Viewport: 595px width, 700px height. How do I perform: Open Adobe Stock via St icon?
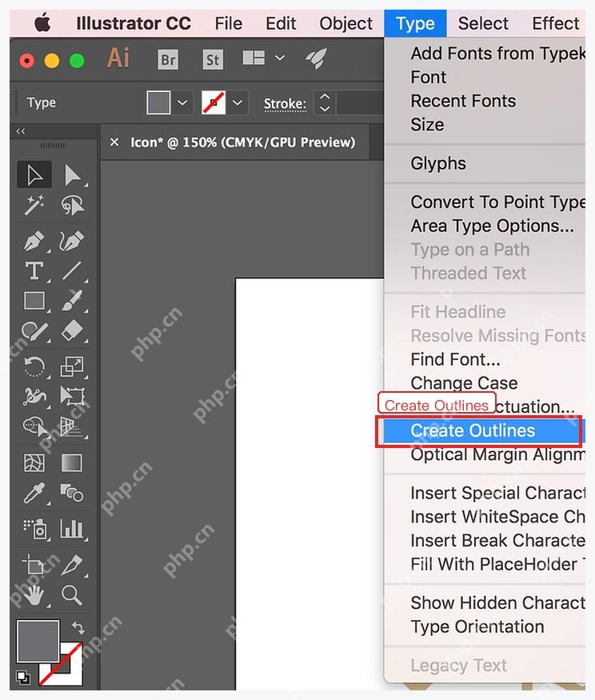click(213, 59)
